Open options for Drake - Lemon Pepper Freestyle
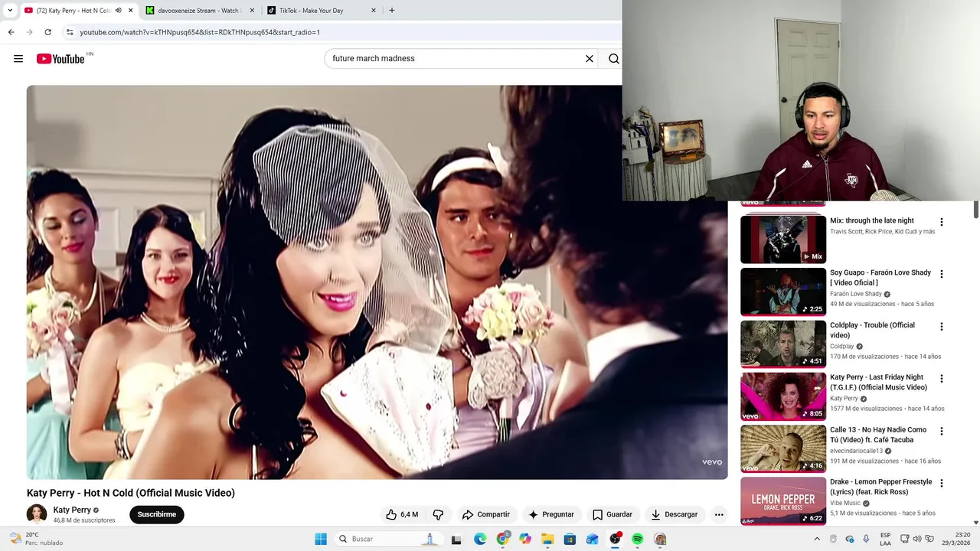 click(942, 484)
